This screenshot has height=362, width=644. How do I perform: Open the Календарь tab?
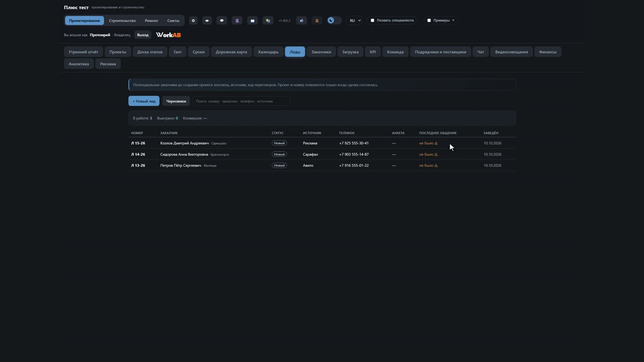pos(268,52)
